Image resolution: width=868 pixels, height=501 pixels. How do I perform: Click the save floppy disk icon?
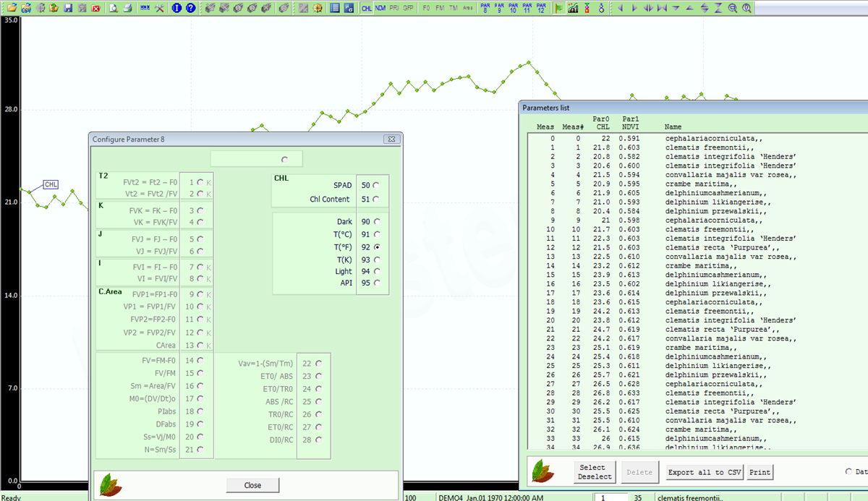tap(67, 8)
